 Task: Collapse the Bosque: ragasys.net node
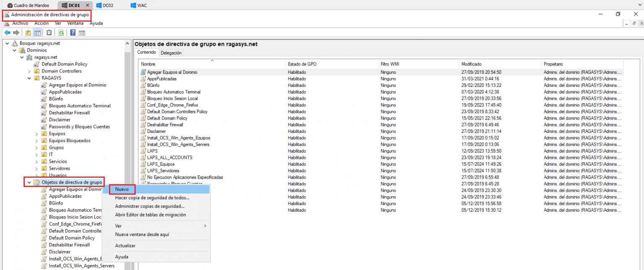[7, 43]
